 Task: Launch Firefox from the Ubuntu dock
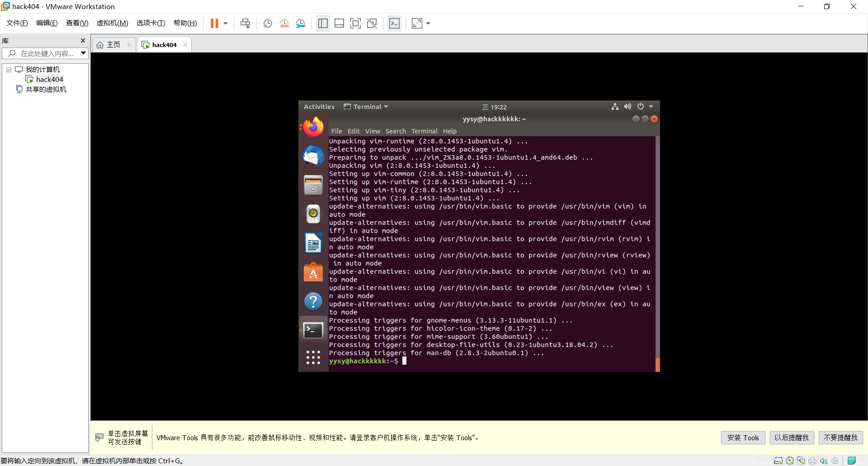point(313,127)
